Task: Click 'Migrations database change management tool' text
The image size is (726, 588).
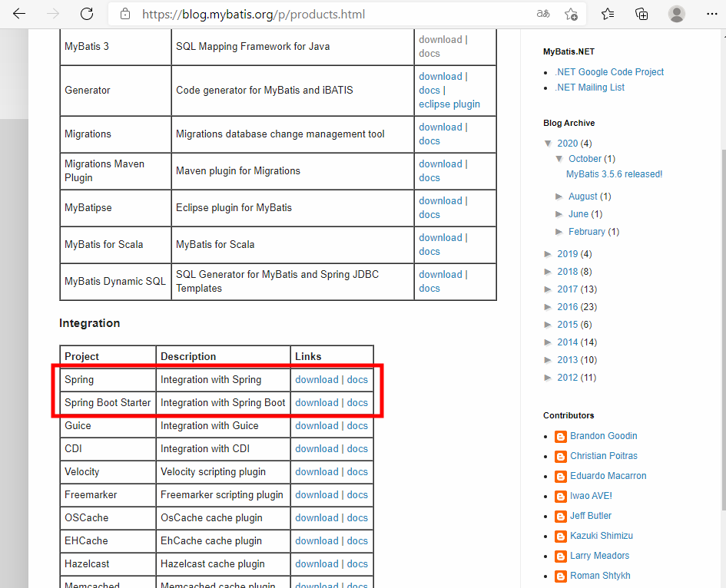Action: point(280,134)
